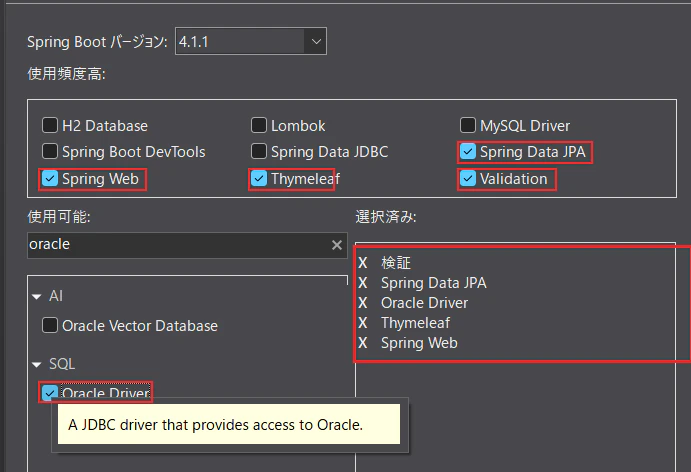Image resolution: width=691 pixels, height=472 pixels.
Task: Remove 検証 from selected list via X
Action: point(363,263)
